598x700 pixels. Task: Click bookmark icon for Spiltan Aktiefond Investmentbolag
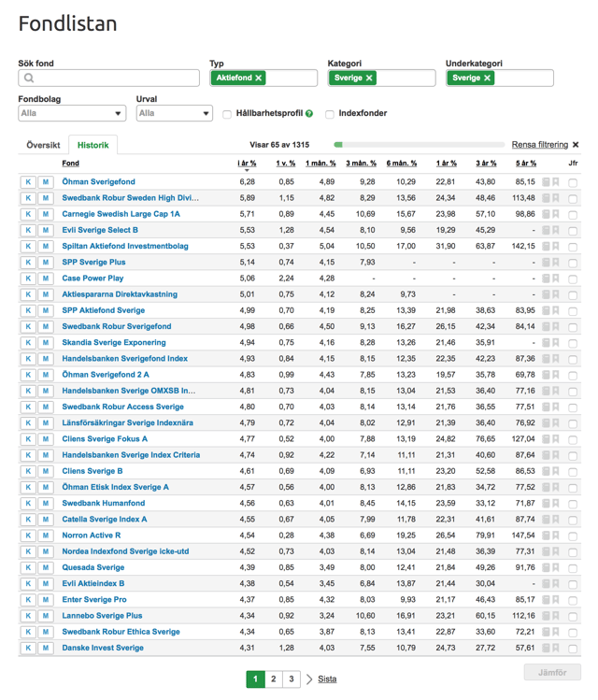point(556,247)
